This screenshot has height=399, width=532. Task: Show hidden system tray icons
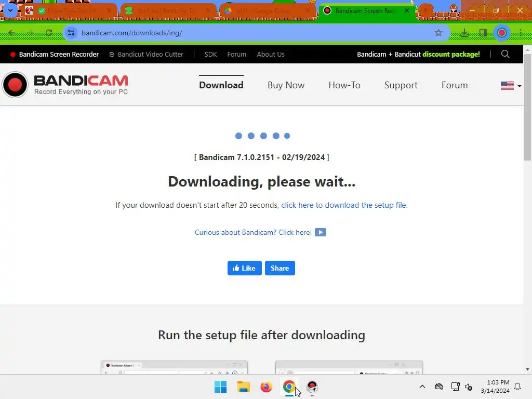click(422, 387)
